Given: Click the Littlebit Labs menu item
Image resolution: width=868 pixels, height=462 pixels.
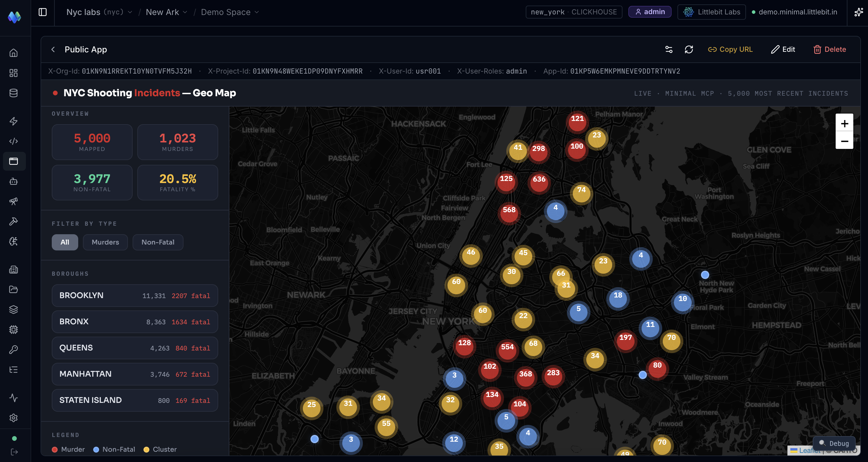Looking at the screenshot, I should pos(711,12).
